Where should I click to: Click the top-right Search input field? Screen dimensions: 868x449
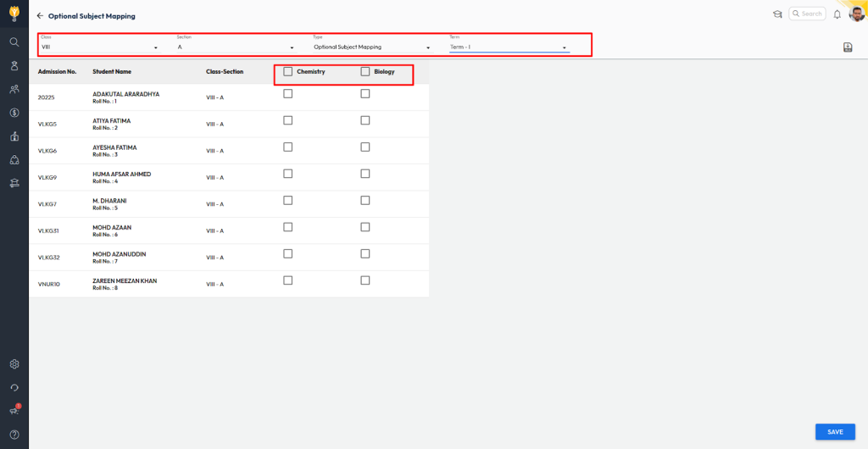point(807,14)
